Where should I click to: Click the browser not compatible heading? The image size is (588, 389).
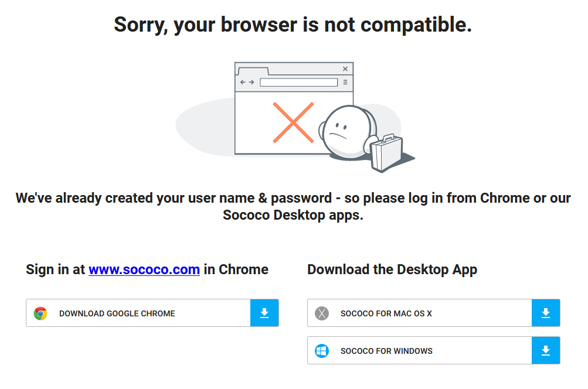point(293,25)
